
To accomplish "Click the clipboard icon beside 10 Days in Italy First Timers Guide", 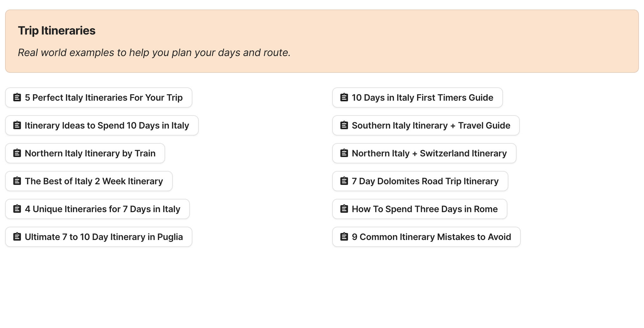I will 344,98.
